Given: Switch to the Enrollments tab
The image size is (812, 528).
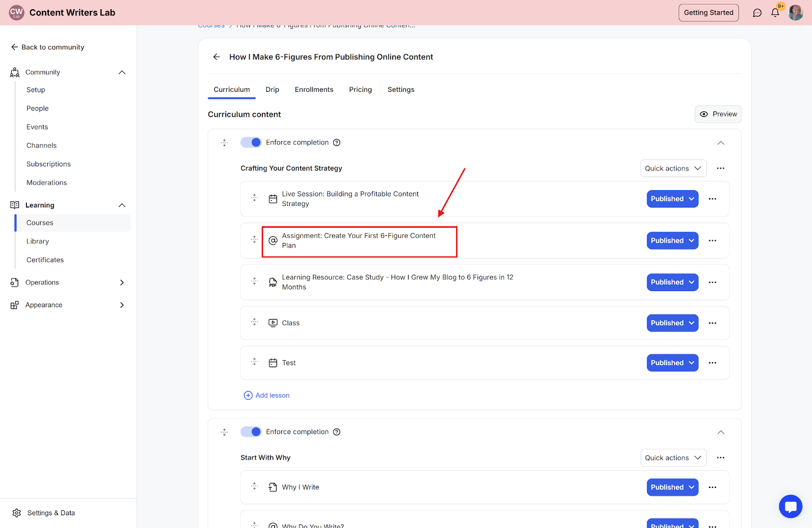Looking at the screenshot, I should coord(314,90).
